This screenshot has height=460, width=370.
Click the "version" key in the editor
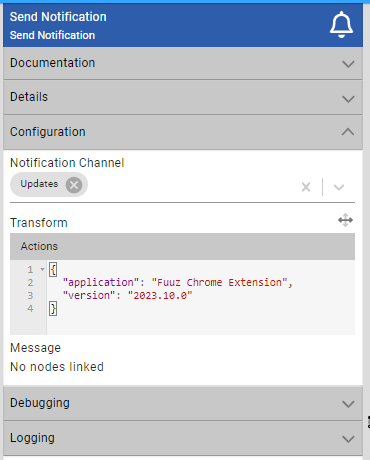click(x=89, y=295)
